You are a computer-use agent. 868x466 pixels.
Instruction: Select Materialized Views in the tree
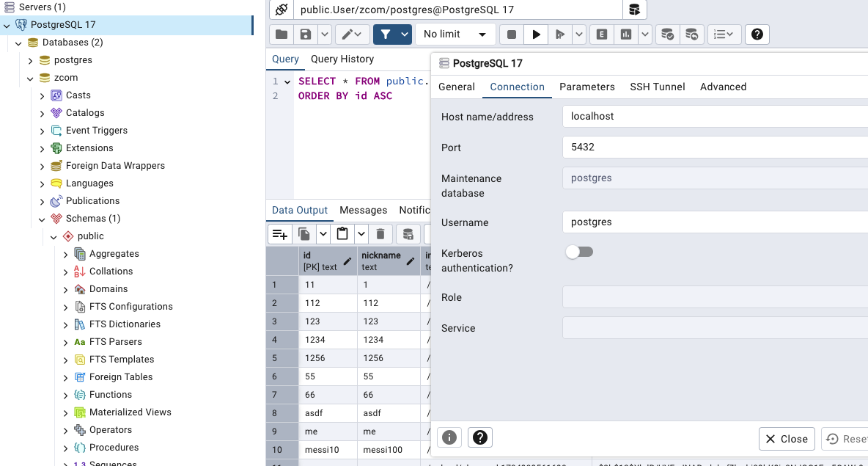point(130,412)
